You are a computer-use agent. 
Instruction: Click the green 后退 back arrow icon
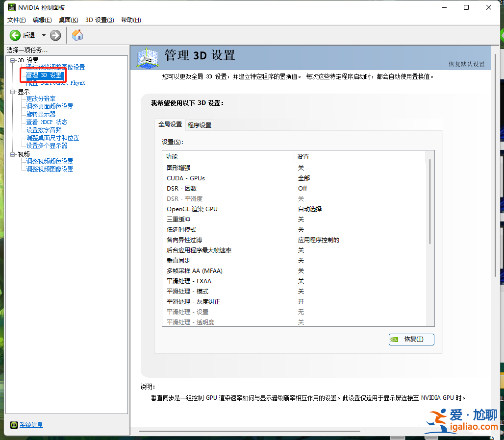[x=15, y=35]
